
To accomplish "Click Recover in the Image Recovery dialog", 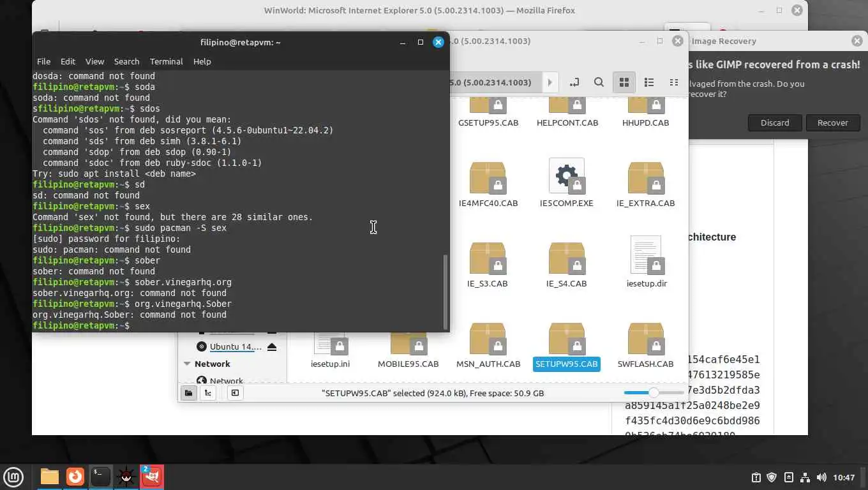I will point(833,122).
